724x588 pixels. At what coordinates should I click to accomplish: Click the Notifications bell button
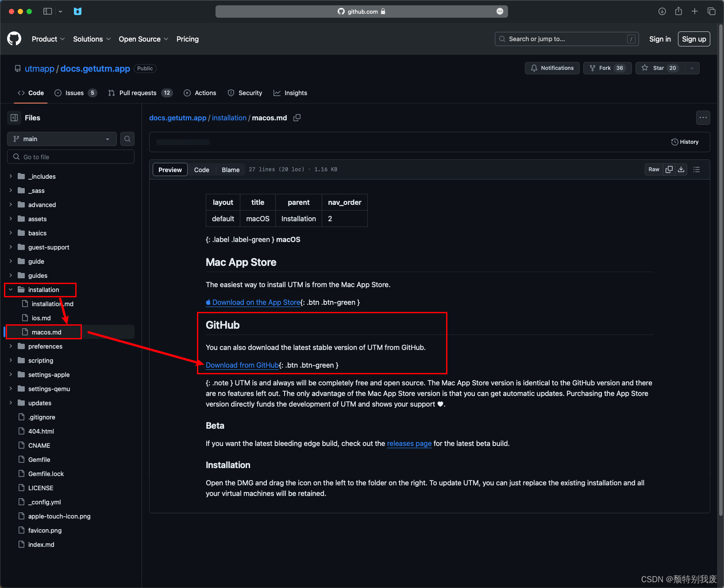click(552, 68)
